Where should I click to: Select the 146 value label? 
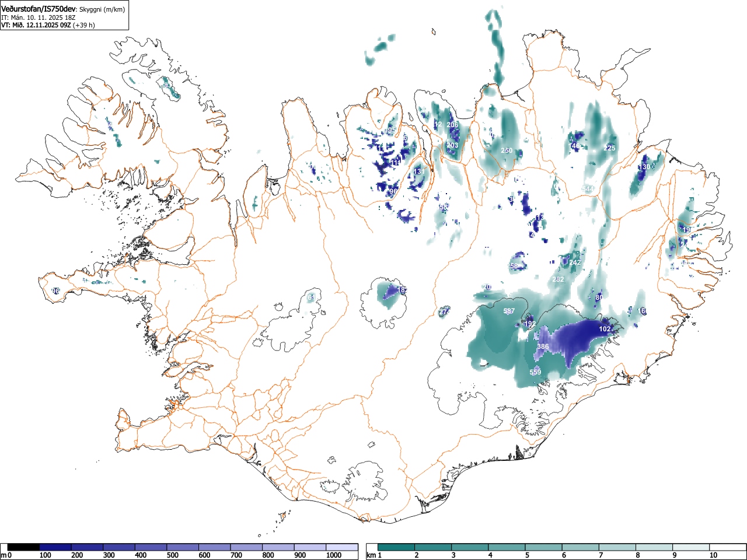(x=575, y=146)
